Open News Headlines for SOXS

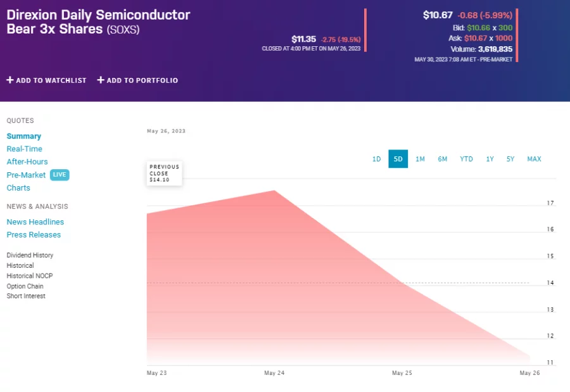[x=35, y=222]
